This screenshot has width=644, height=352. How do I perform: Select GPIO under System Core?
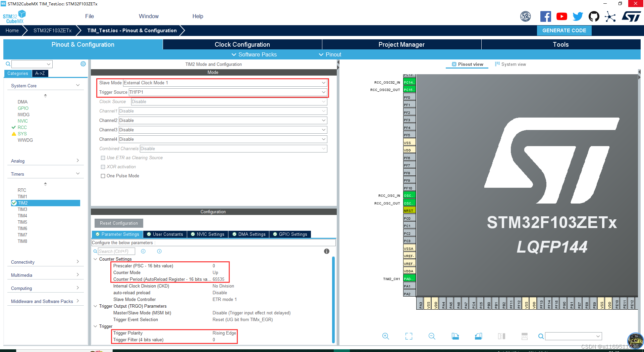[23, 108]
